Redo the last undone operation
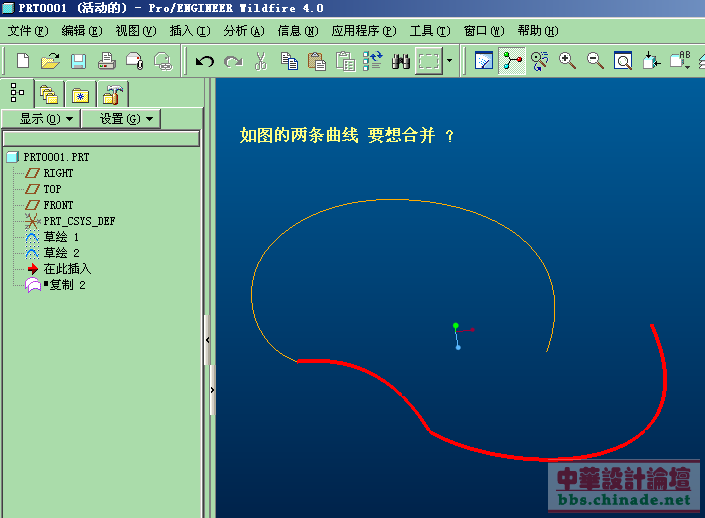 (x=233, y=61)
